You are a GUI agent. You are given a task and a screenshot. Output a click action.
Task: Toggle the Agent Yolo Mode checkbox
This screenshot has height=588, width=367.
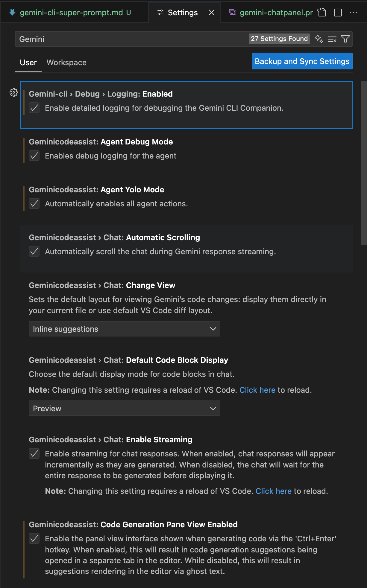(x=34, y=204)
